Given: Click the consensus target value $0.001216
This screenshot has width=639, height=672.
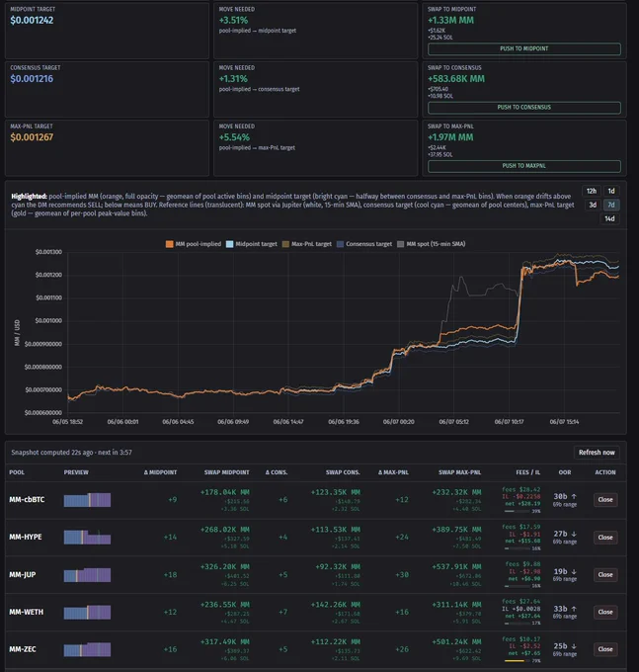Looking at the screenshot, I should point(32,79).
